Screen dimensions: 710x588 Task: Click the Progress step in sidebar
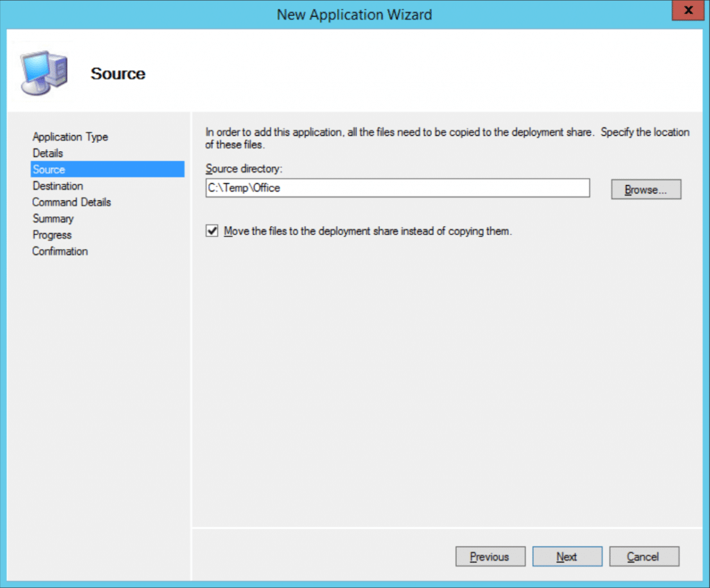(x=52, y=234)
